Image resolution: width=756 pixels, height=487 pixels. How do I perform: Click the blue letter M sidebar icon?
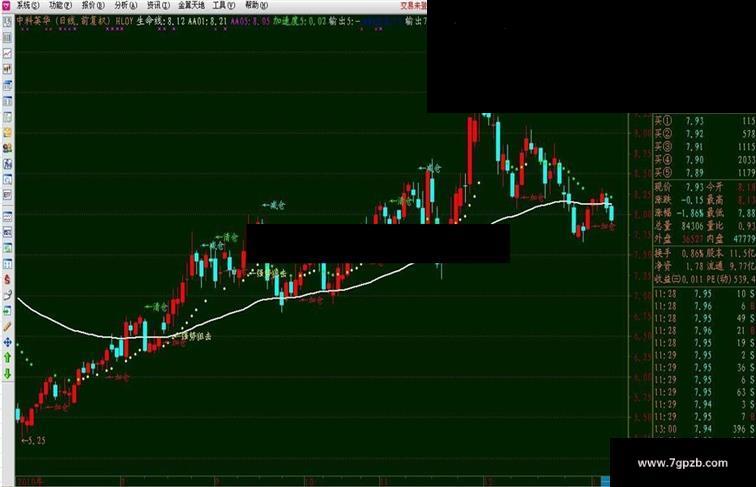tap(7, 164)
